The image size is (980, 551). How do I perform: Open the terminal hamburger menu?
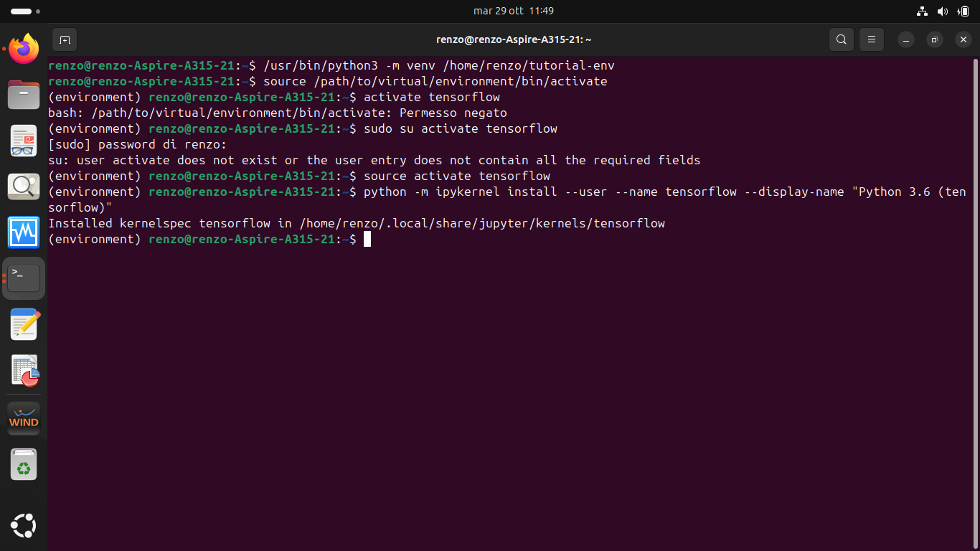872,39
